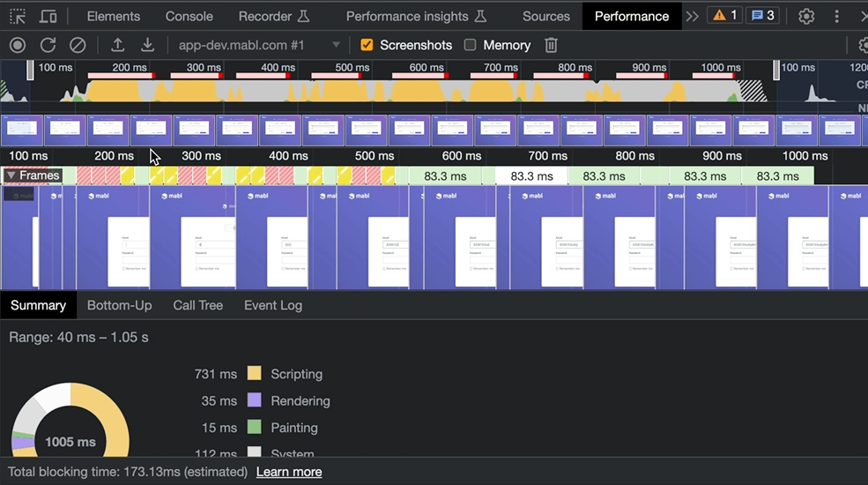
Task: Click the 1005 ms donut chart
Action: tap(70, 419)
